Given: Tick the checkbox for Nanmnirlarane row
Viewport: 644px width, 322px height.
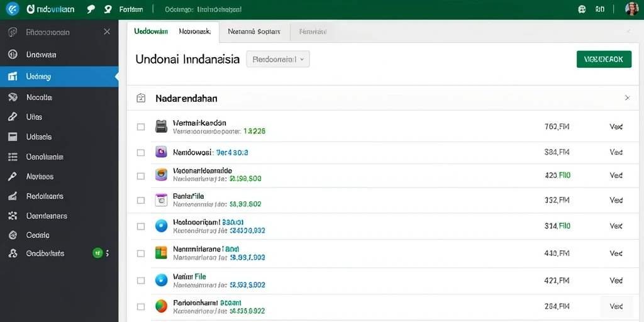Looking at the screenshot, I should [x=141, y=253].
